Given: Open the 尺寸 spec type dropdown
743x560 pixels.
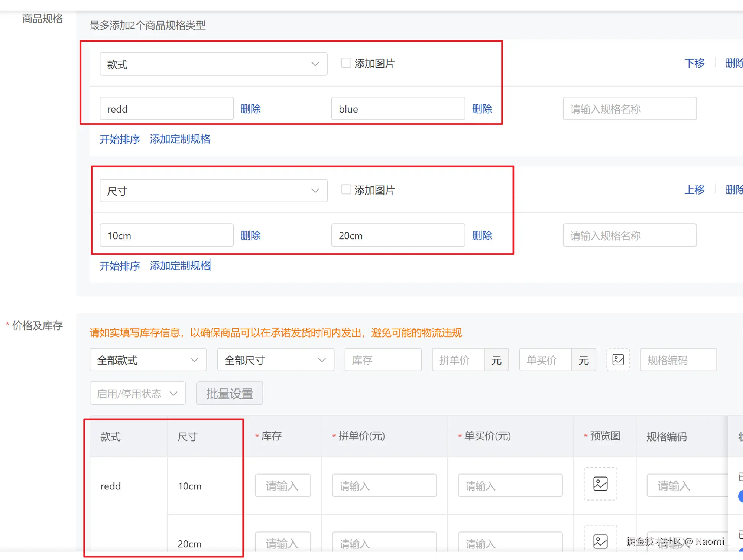Looking at the screenshot, I should click(213, 191).
